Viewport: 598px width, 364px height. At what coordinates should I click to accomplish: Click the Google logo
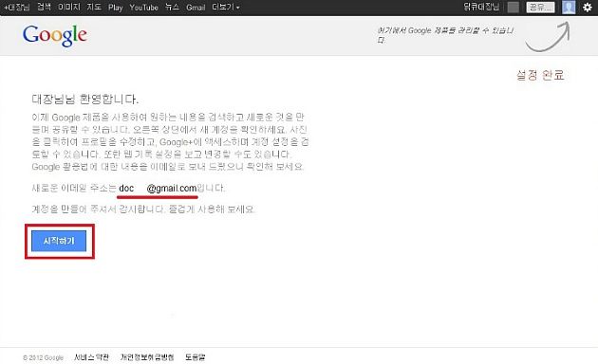tap(55, 36)
